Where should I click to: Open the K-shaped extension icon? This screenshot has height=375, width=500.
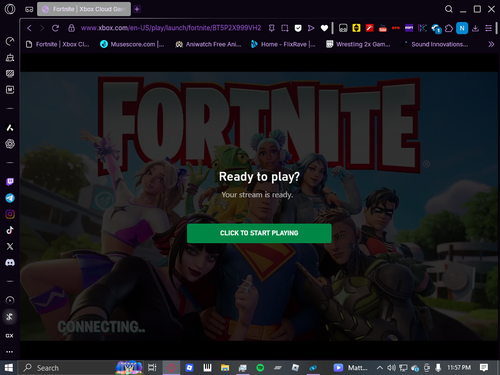click(x=422, y=28)
